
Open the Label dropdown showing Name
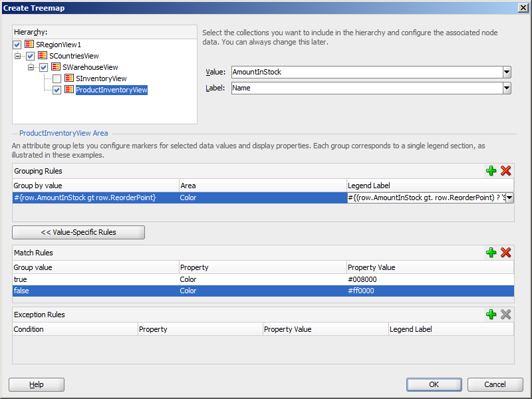click(507, 88)
